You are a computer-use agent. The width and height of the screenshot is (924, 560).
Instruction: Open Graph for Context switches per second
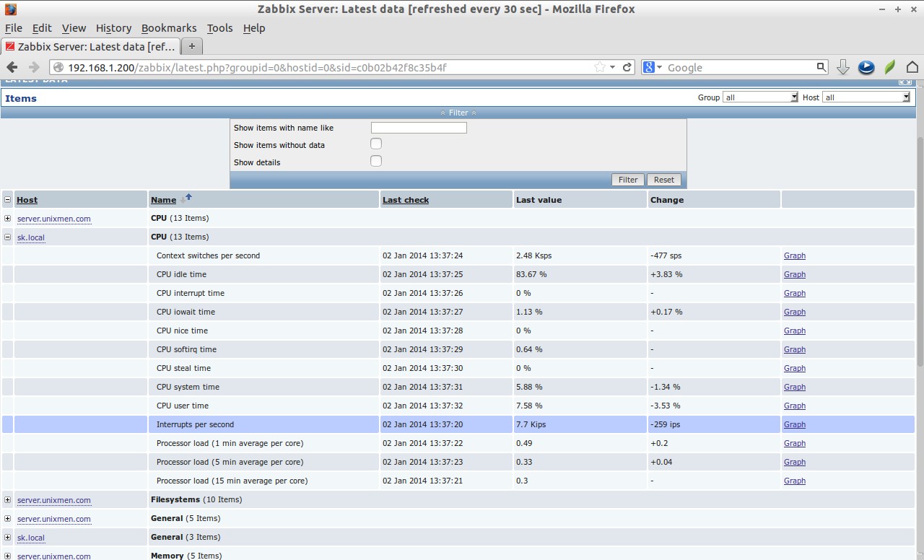pos(795,255)
